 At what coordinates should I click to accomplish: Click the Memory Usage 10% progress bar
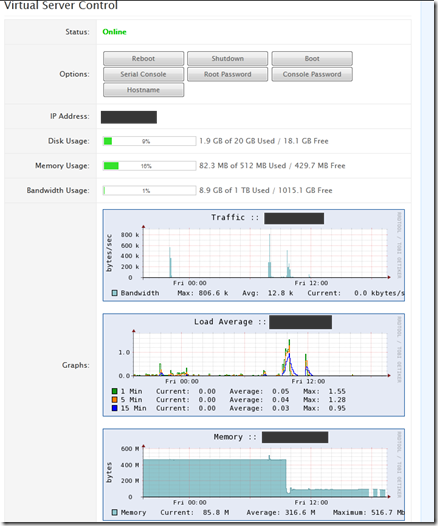[149, 166]
